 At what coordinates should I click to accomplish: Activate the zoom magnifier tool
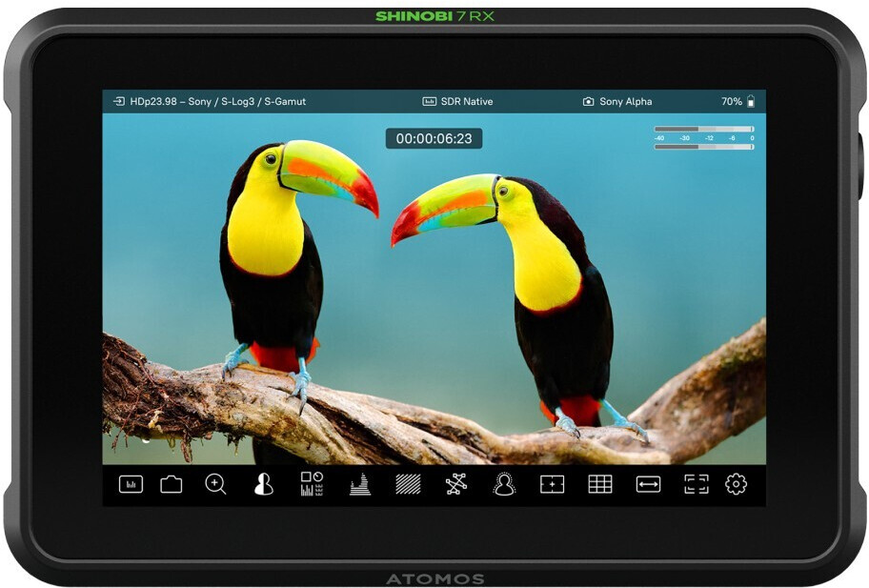point(215,484)
